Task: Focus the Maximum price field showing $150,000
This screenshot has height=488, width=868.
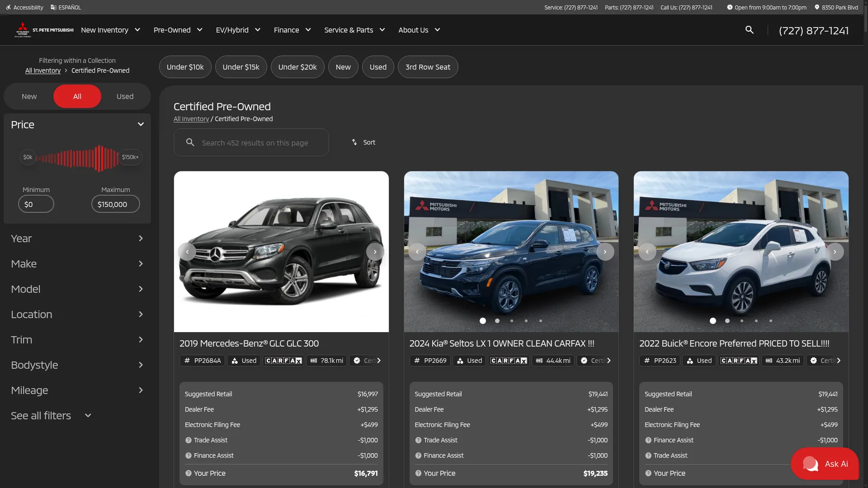Action: (116, 204)
